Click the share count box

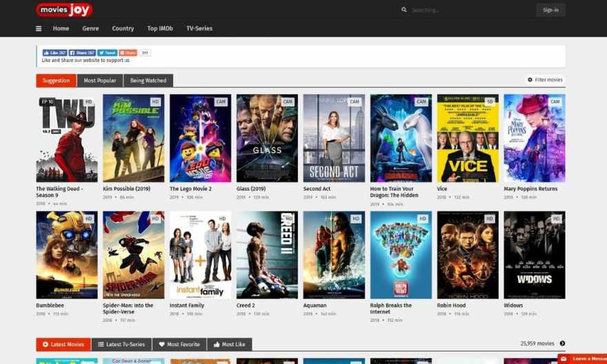tap(145, 53)
